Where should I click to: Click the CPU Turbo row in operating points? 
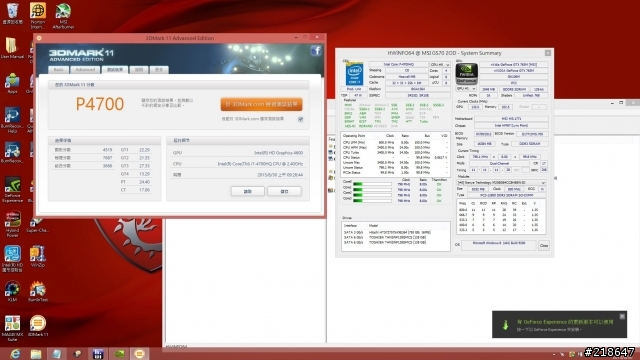395,152
